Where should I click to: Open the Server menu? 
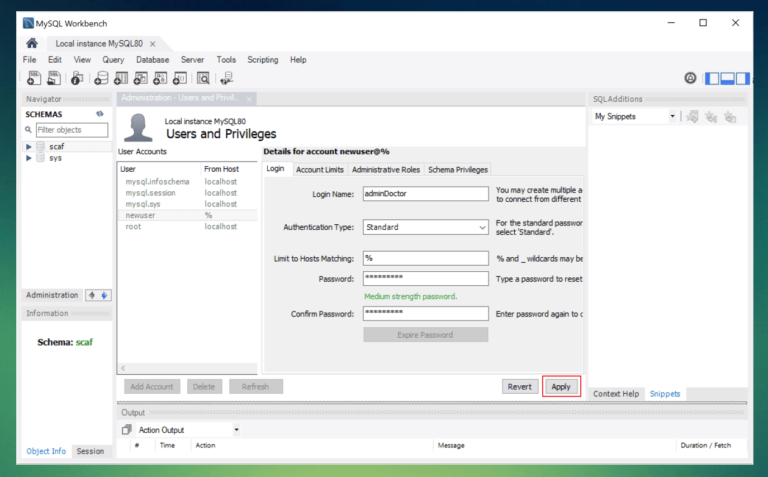[192, 60]
